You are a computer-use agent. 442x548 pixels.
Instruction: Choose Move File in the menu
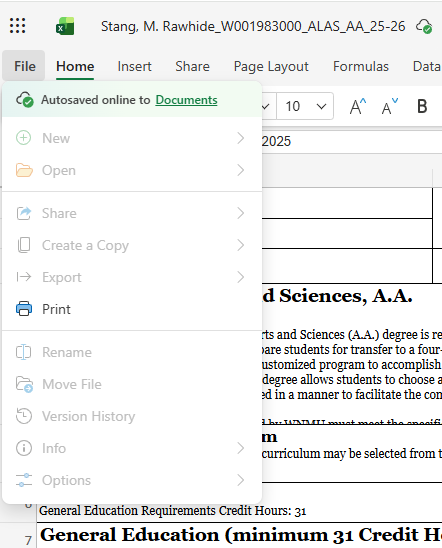tap(132, 384)
